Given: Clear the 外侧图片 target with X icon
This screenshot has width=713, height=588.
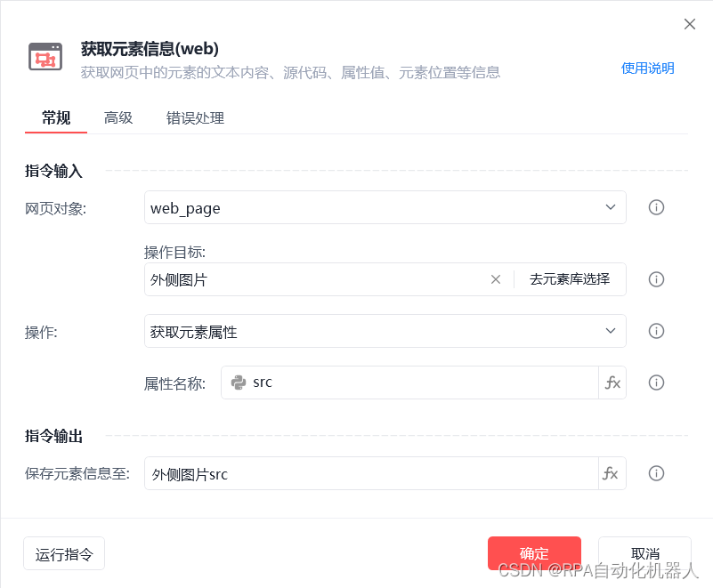Looking at the screenshot, I should (x=496, y=279).
